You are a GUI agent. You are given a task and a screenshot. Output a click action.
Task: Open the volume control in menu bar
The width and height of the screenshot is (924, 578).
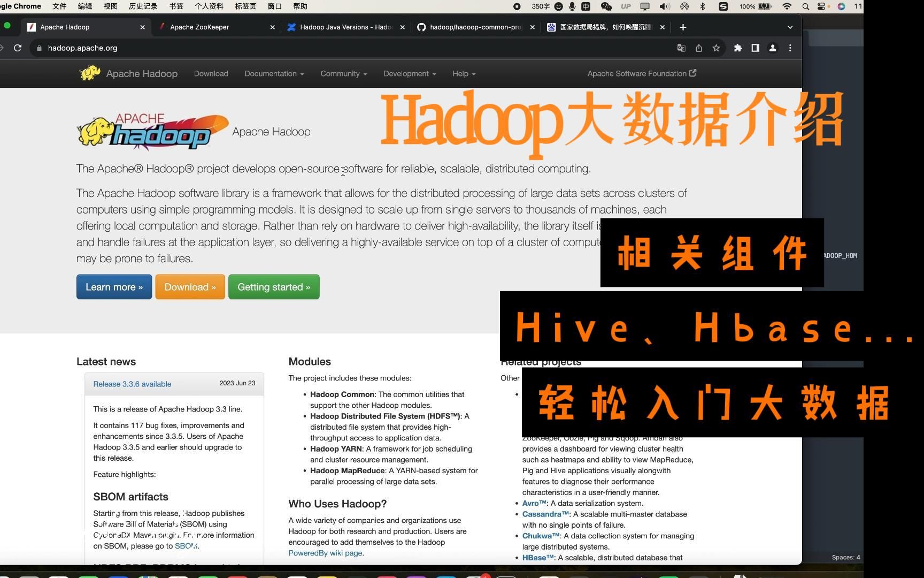pos(665,6)
